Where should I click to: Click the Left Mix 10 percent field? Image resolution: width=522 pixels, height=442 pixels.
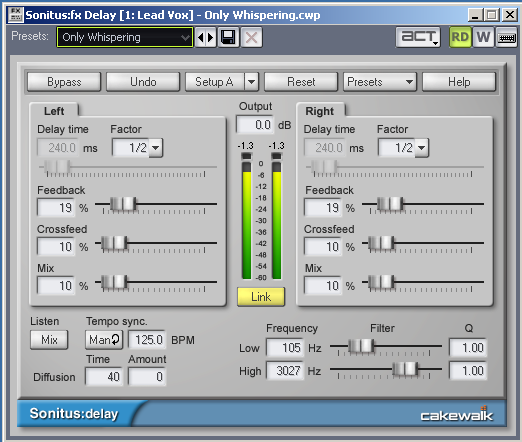click(x=56, y=286)
